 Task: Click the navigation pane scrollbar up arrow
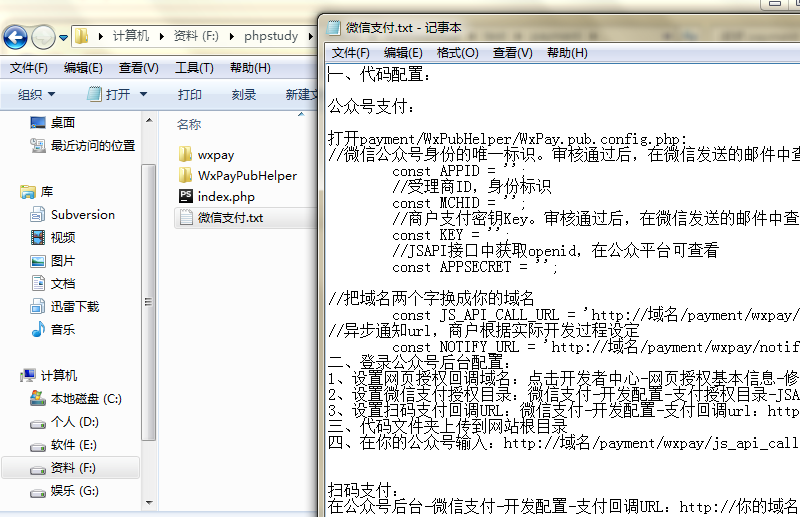click(149, 120)
